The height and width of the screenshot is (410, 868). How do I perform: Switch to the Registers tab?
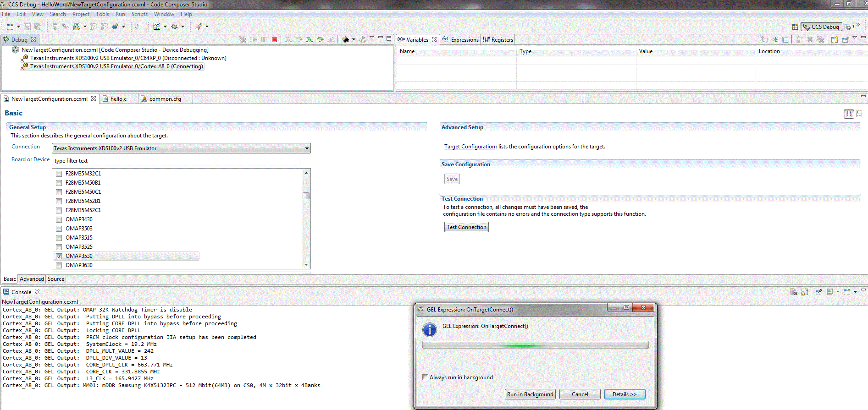(498, 40)
